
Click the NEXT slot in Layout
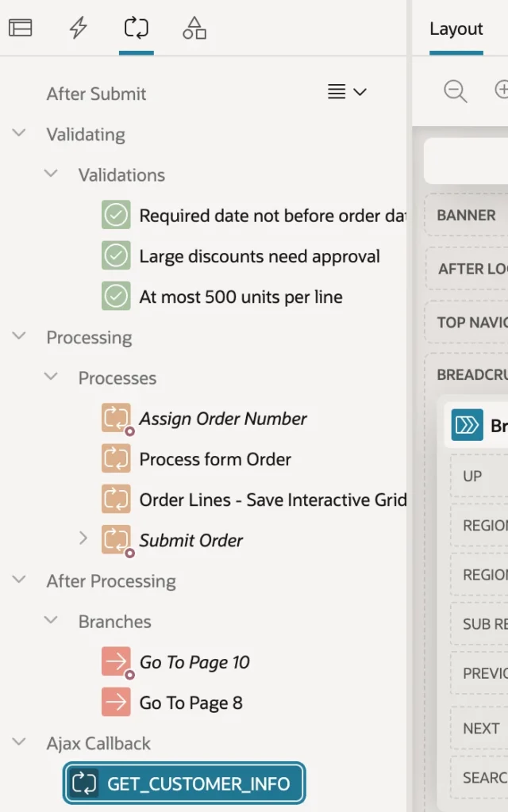coord(479,728)
